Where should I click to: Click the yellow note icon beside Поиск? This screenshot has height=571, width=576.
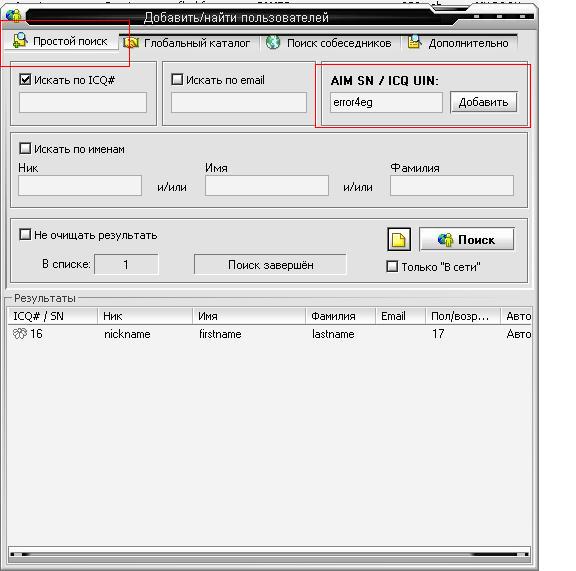(x=399, y=240)
